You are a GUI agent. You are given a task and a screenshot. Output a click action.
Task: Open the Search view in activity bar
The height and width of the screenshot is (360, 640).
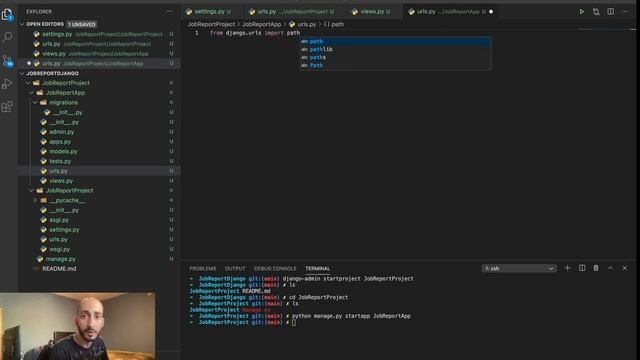tap(7, 38)
